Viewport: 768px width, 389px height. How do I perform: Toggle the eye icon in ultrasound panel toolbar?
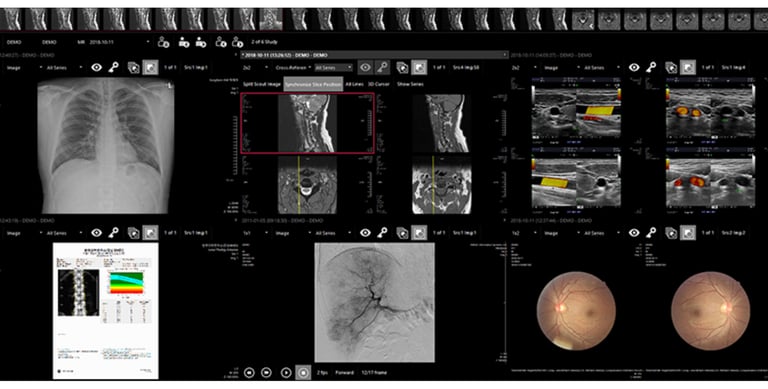coord(634,67)
